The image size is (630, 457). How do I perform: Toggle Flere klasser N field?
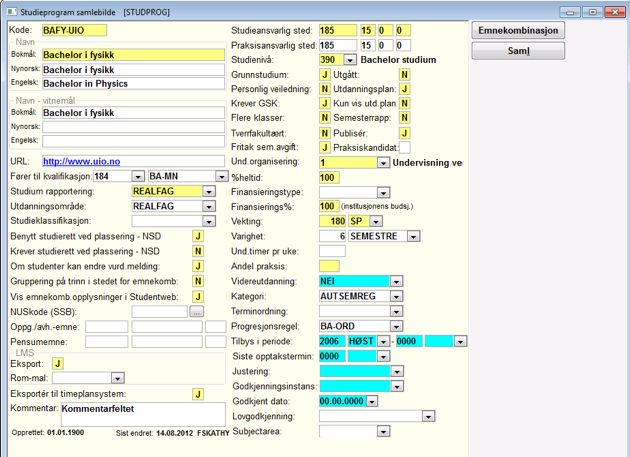point(325,118)
